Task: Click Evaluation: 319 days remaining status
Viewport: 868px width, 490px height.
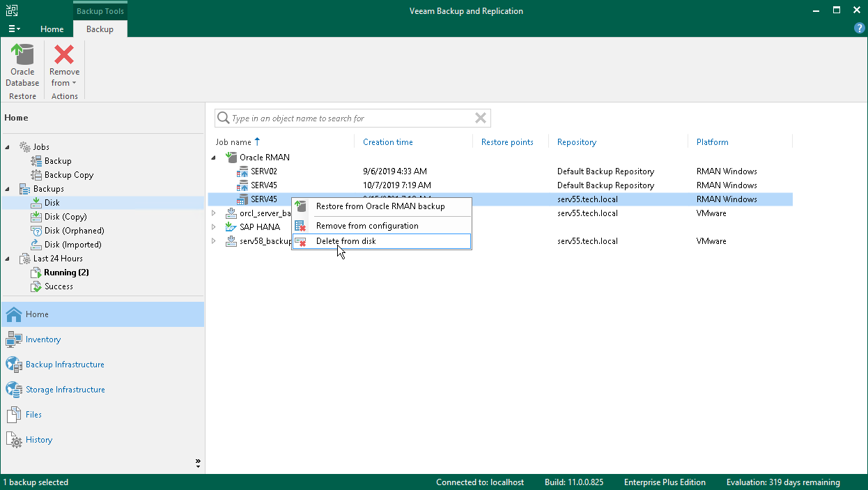Action: [x=783, y=482]
